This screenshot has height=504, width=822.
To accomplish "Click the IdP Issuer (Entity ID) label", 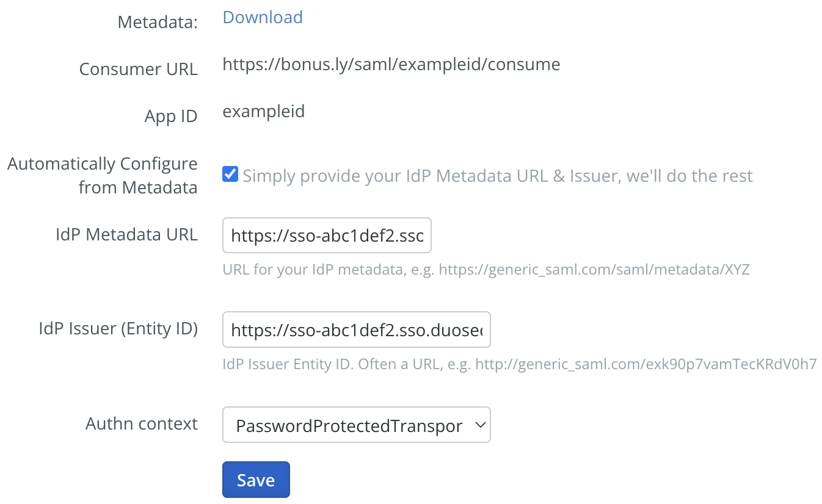I will [x=118, y=328].
